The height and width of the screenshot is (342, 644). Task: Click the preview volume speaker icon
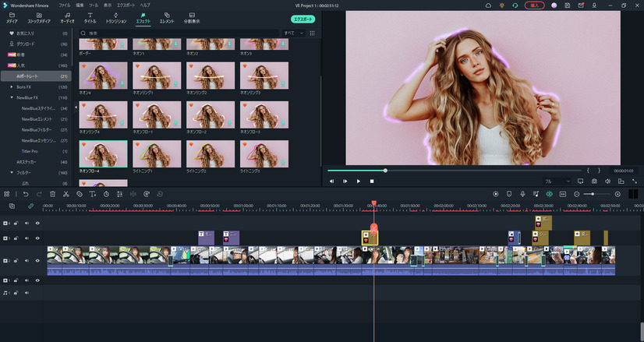coord(607,181)
